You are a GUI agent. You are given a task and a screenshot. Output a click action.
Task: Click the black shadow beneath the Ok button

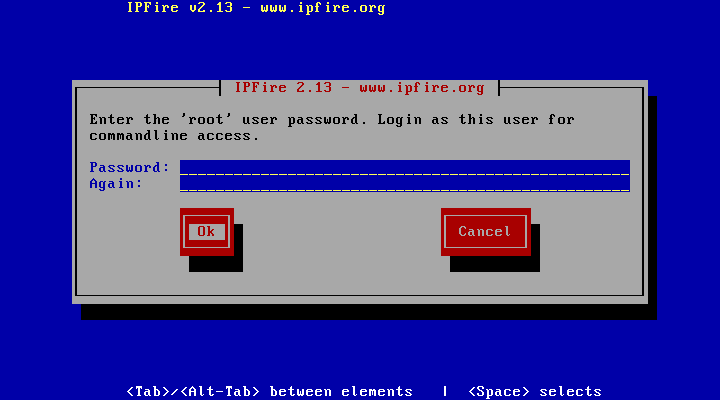pos(216,264)
